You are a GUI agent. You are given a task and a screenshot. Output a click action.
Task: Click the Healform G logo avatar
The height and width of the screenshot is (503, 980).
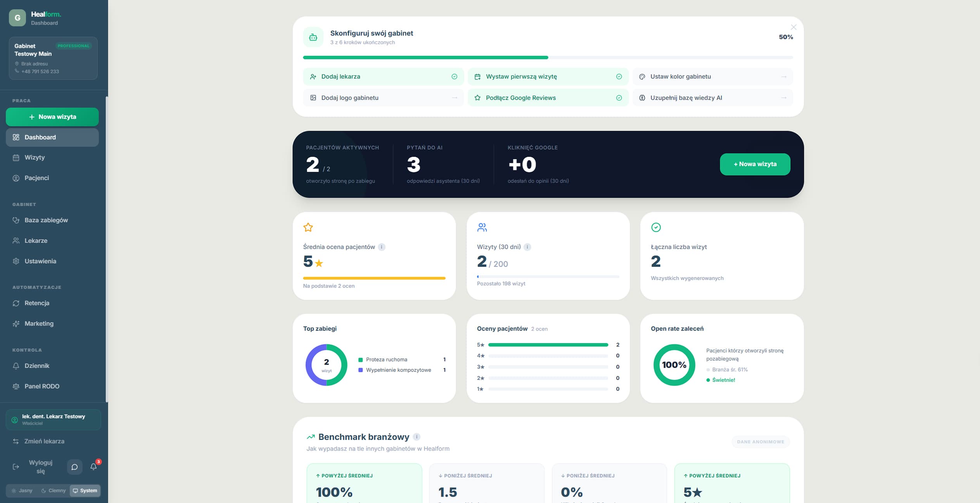17,18
